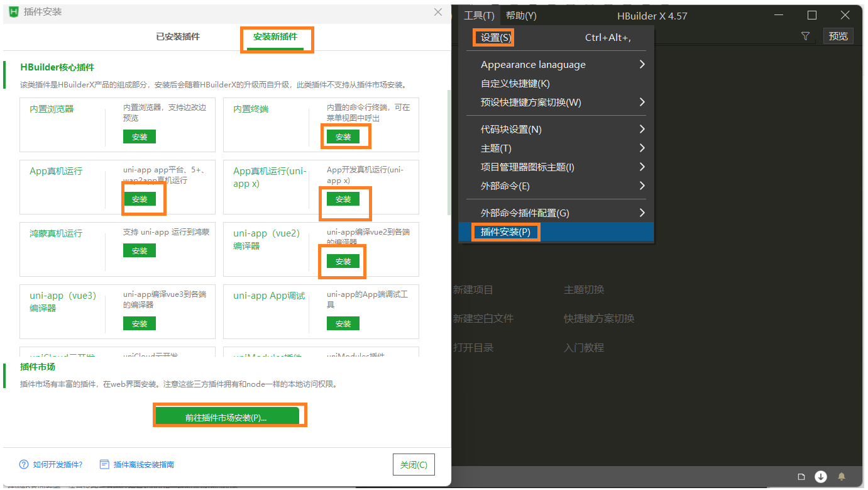This screenshot has width=868, height=490.
Task: Open the 工具(T) menu
Action: [x=479, y=16]
